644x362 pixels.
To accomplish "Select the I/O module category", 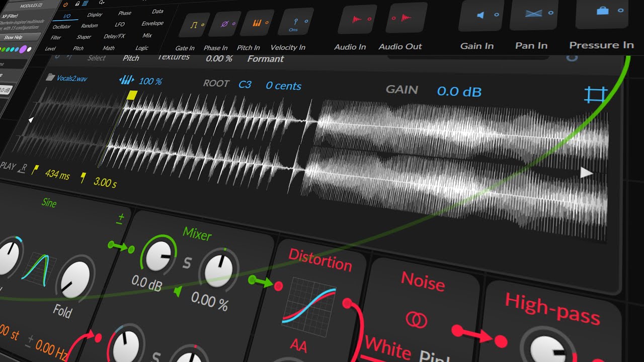I will pos(66,16).
